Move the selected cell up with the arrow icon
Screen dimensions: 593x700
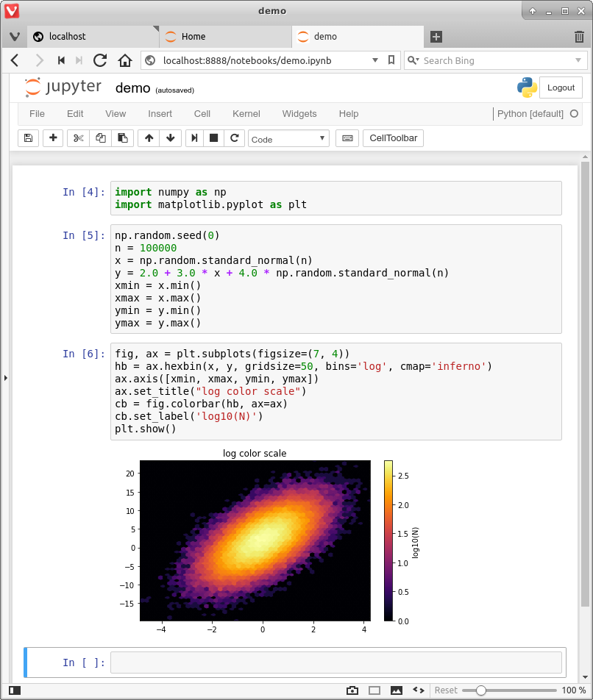coord(149,138)
